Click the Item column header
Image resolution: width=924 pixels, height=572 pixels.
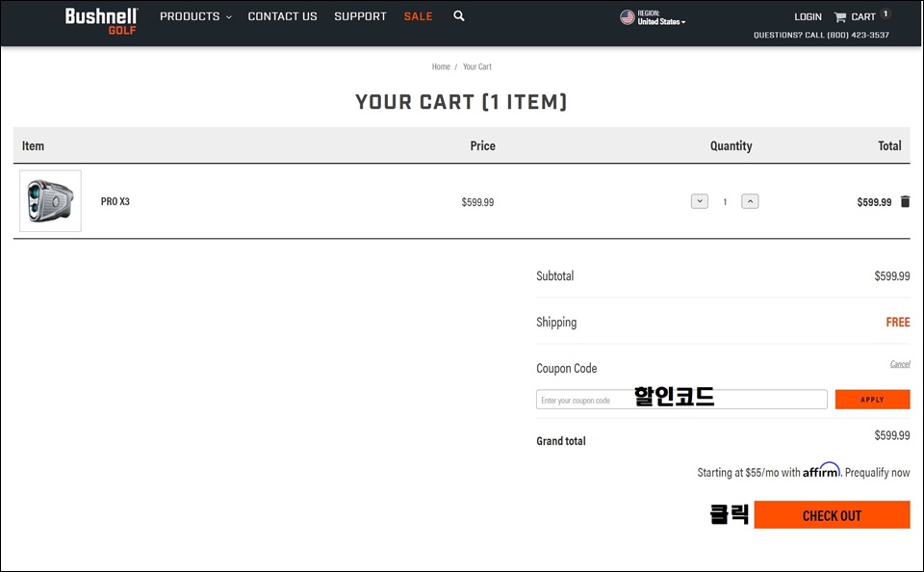[x=33, y=145]
